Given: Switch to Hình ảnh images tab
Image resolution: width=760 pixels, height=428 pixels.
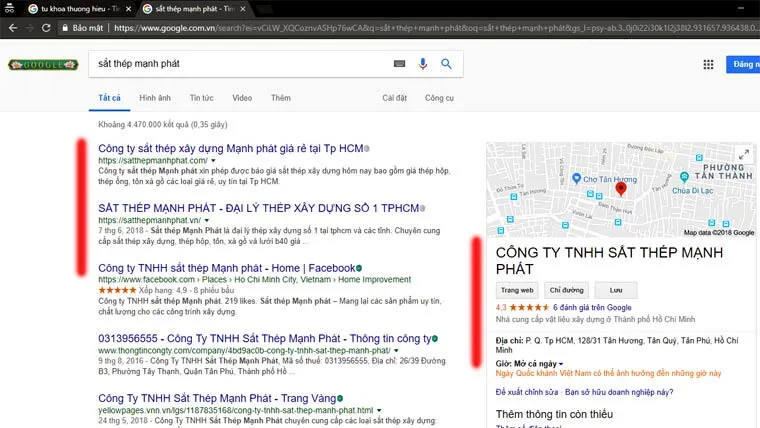Looking at the screenshot, I should pos(155,98).
